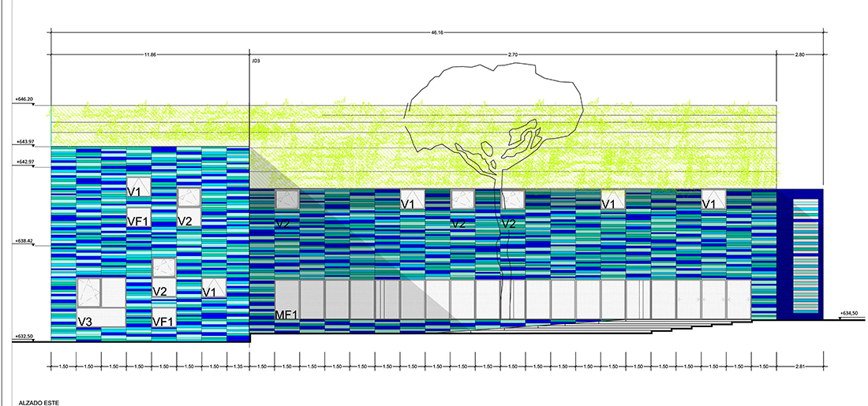This screenshot has width=868, height=406.
Task: Click the MF1 glazing label
Action: click(286, 315)
